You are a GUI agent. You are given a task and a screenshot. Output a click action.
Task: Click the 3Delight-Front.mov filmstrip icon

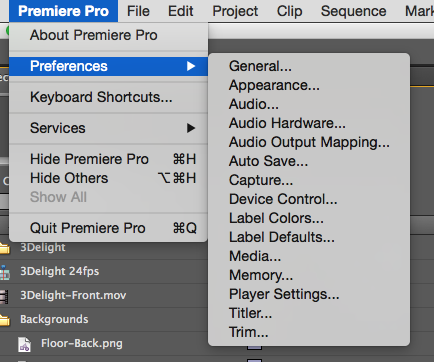4,297
